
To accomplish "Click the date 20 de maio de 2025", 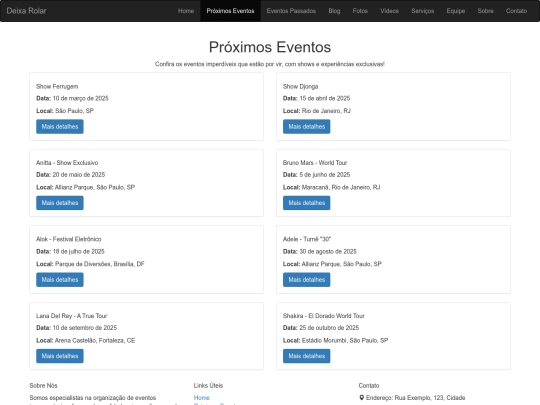I will click(79, 175).
